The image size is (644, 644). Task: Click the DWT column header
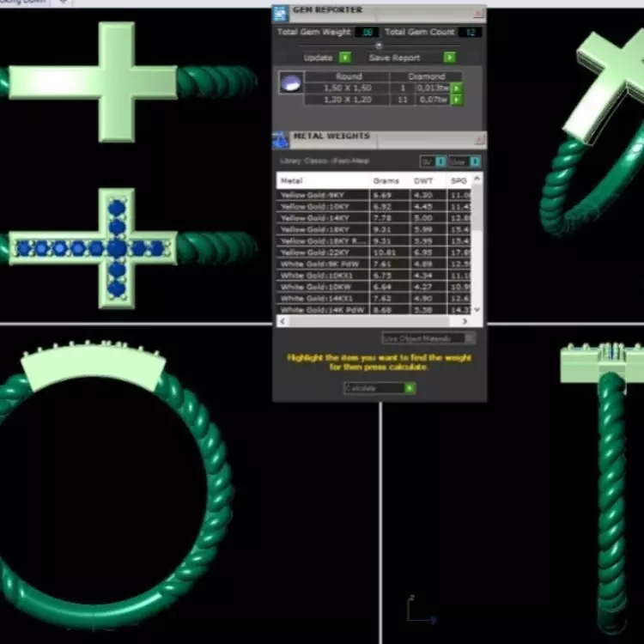428,180
